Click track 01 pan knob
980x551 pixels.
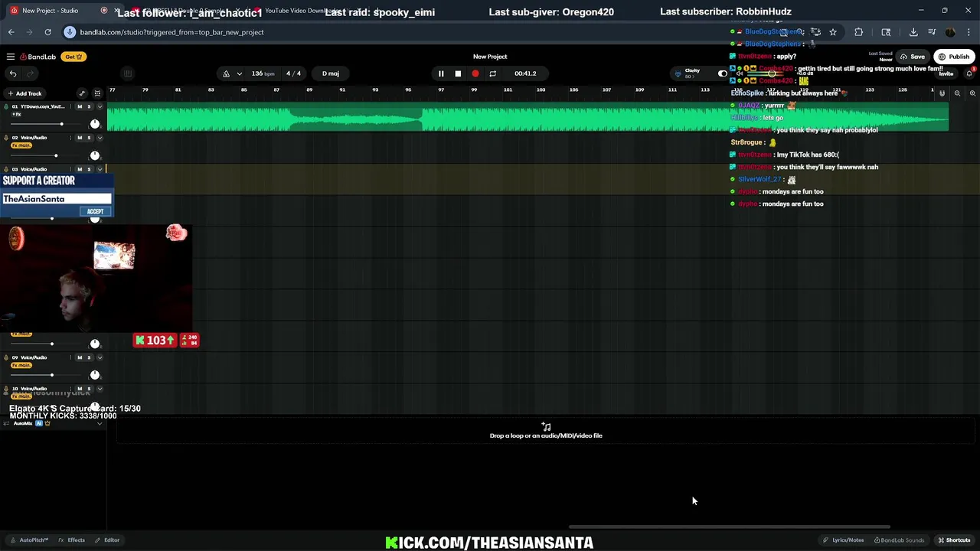[x=95, y=124]
